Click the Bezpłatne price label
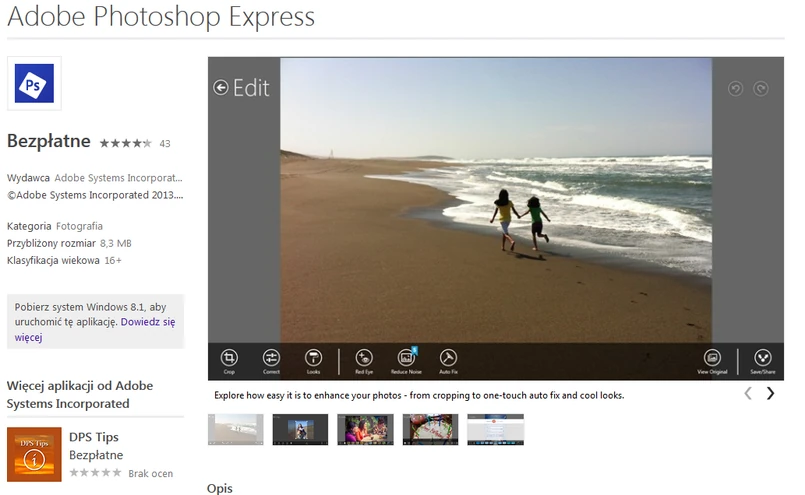The width and height of the screenshot is (805, 495). pos(49,141)
